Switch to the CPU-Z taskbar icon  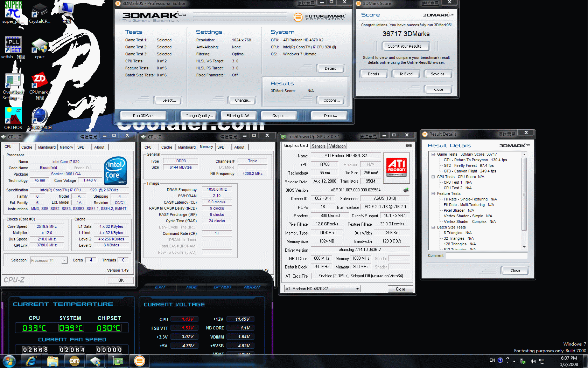[96, 361]
